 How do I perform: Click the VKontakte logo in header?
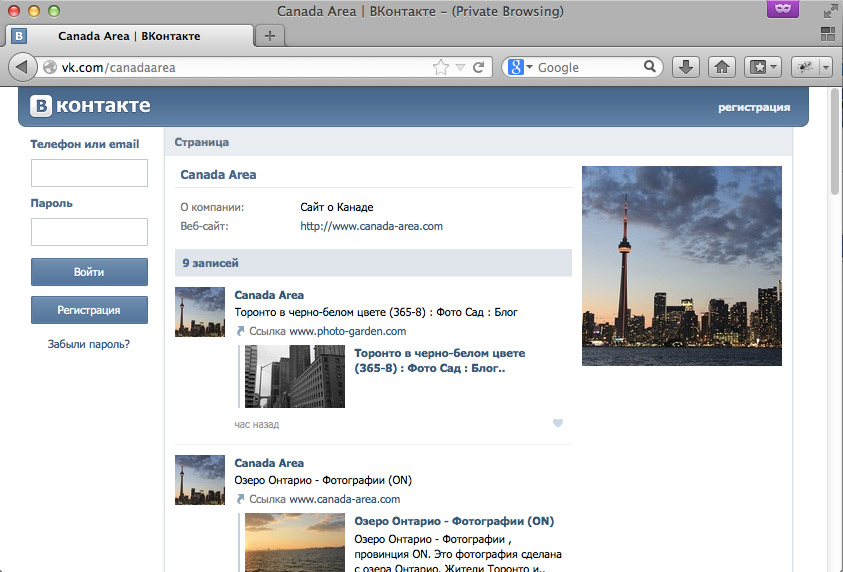(x=90, y=106)
